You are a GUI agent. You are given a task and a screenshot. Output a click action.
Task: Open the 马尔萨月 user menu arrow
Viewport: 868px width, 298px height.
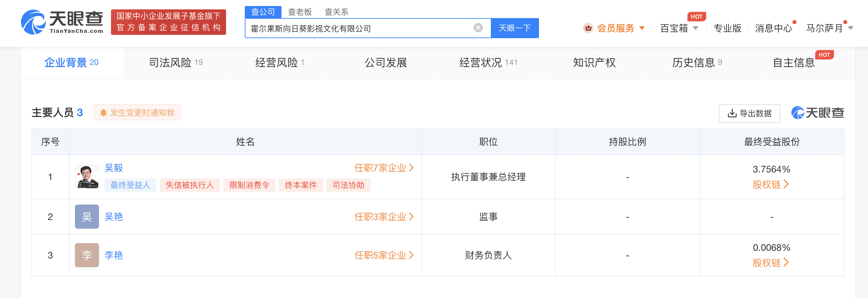(x=851, y=28)
